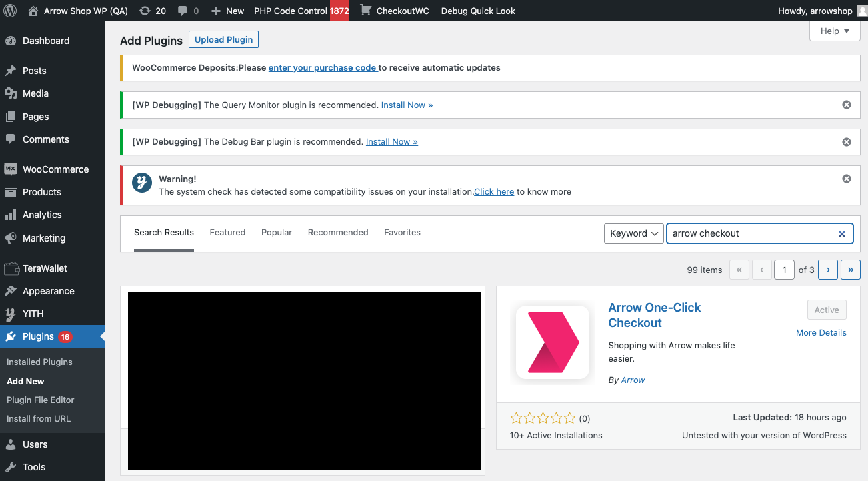Open Arrow Shop WP (QA) site home
Image resolution: width=868 pixels, height=481 pixels.
tap(78, 11)
